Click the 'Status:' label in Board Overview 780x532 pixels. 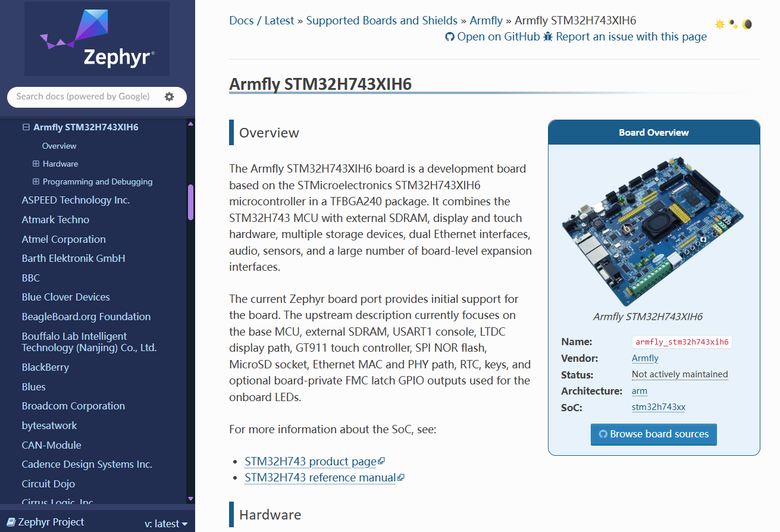[x=577, y=375]
